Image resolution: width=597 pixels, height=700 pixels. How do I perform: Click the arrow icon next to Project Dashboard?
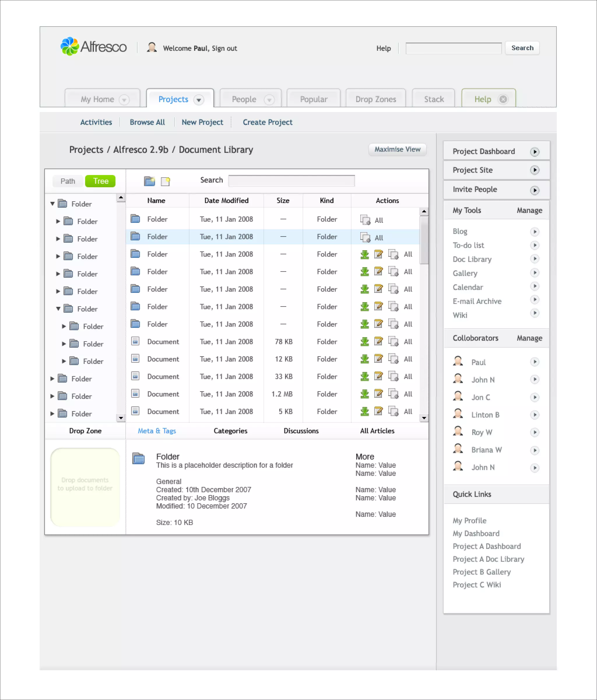[535, 152]
